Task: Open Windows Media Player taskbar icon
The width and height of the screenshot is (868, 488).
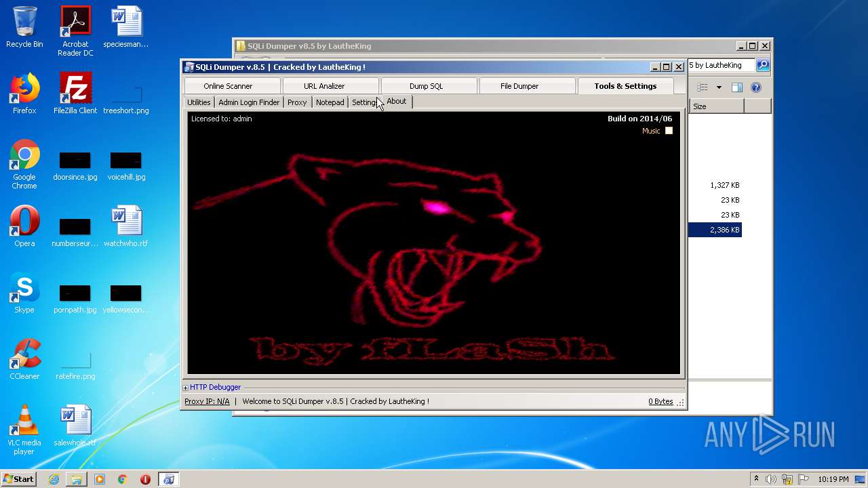Action: point(100,479)
